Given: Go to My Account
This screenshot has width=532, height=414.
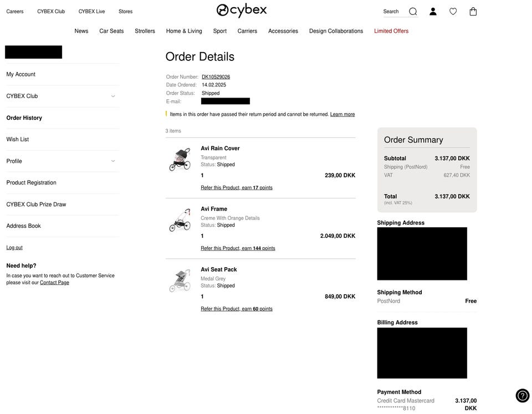Looking at the screenshot, I should (x=21, y=74).
